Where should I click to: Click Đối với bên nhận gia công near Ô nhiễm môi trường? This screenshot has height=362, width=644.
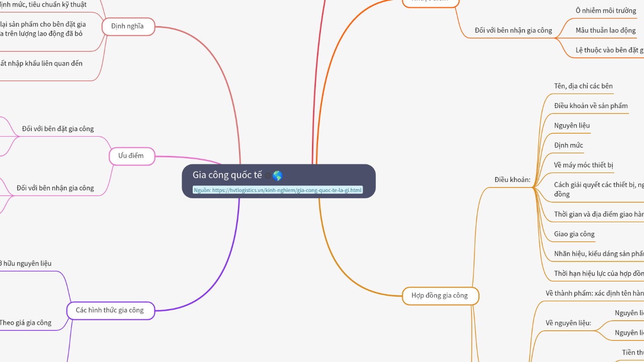click(x=514, y=31)
